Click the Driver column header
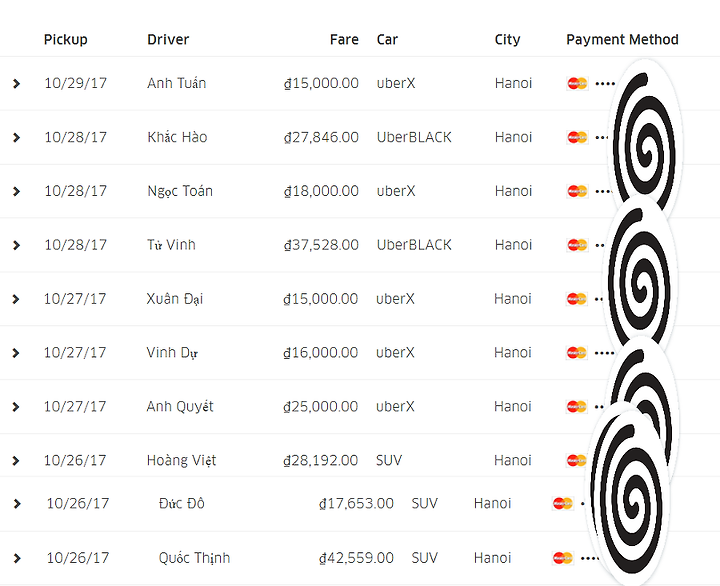Viewport: 720px width, 586px height. (x=168, y=39)
